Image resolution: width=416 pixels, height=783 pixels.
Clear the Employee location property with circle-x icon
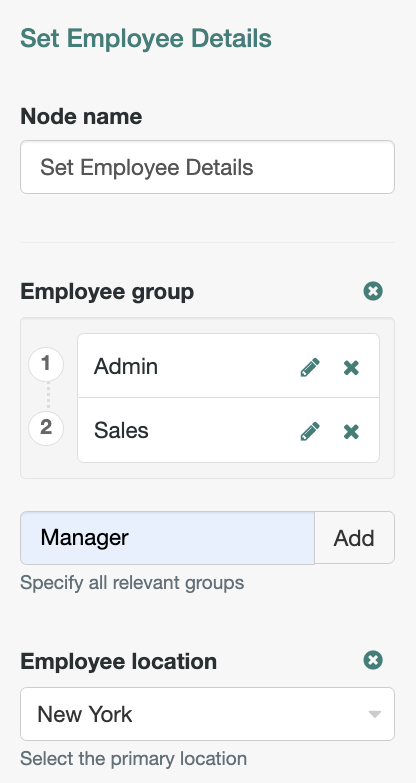(x=373, y=660)
